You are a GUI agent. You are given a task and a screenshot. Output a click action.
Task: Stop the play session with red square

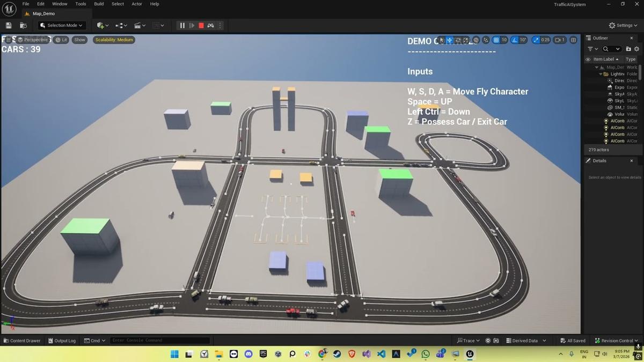click(x=201, y=25)
